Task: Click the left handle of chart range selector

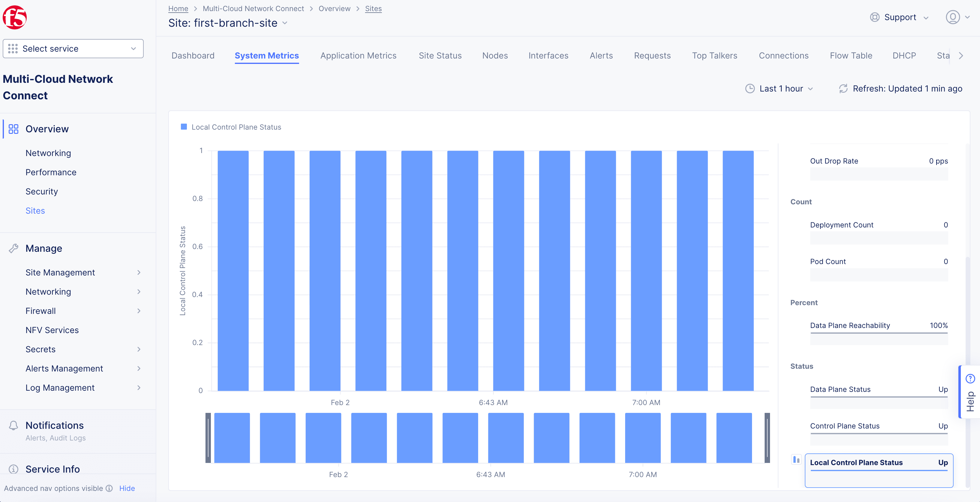Action: coord(208,438)
